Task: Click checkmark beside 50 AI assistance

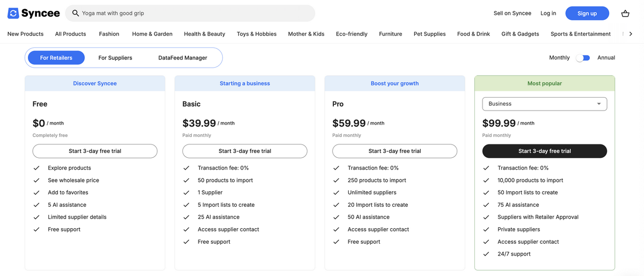Action: click(336, 217)
